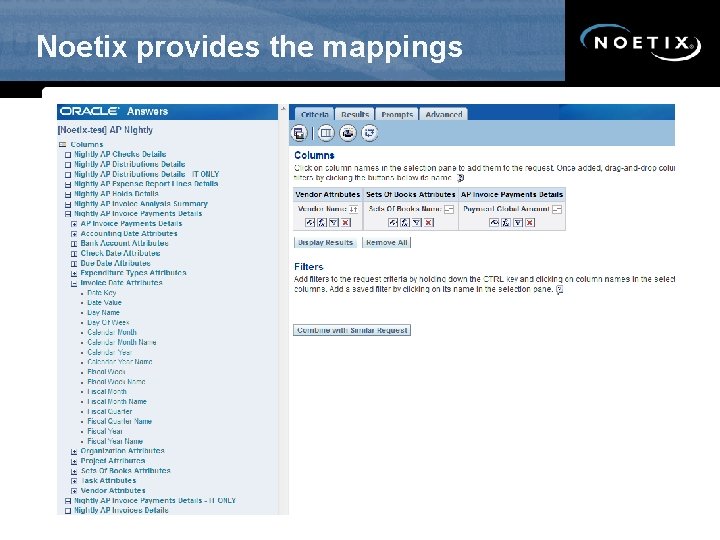The height and width of the screenshot is (540, 720).
Task: Open the help icon after Filters description
Action: [x=559, y=290]
